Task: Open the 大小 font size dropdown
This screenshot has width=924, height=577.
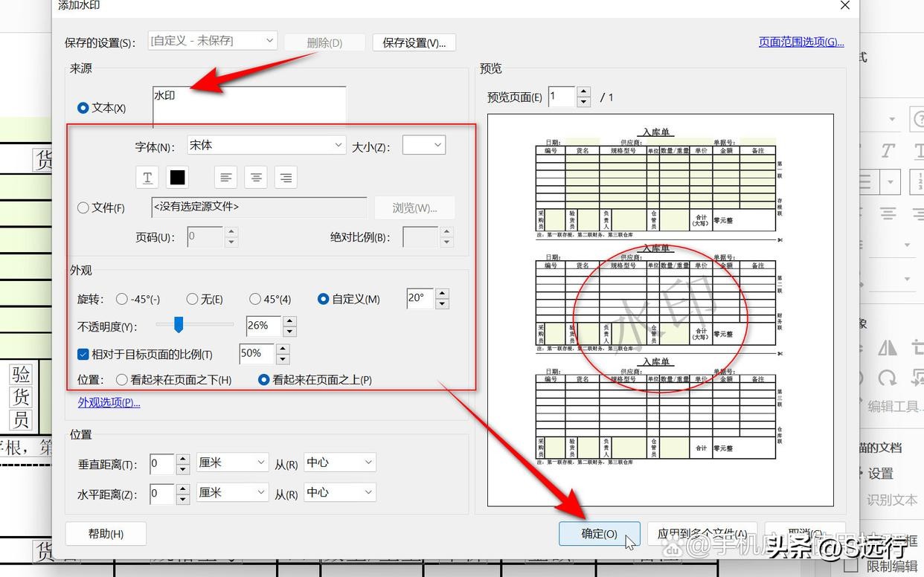Action: [x=424, y=145]
